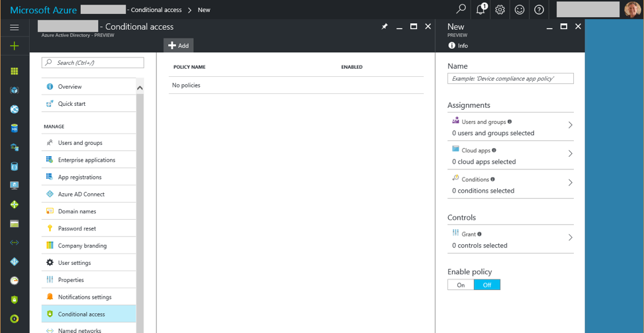The width and height of the screenshot is (644, 333).
Task: Open Resource groups cube icon in left rail
Action: [15, 90]
